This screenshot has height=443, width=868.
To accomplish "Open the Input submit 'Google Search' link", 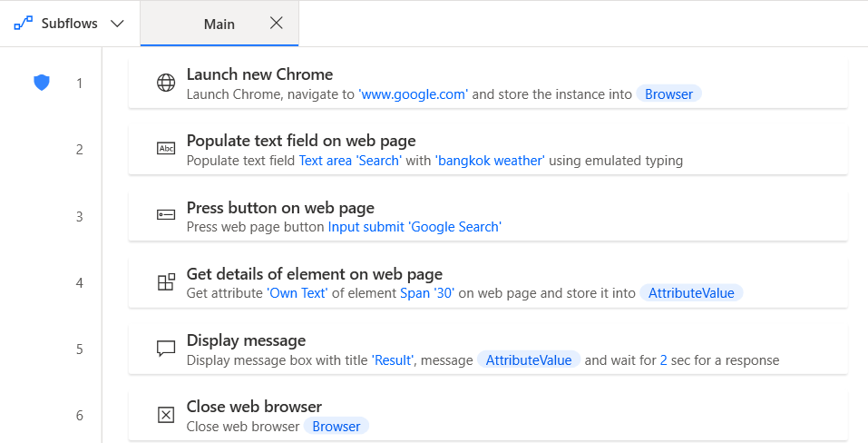I will [x=414, y=227].
